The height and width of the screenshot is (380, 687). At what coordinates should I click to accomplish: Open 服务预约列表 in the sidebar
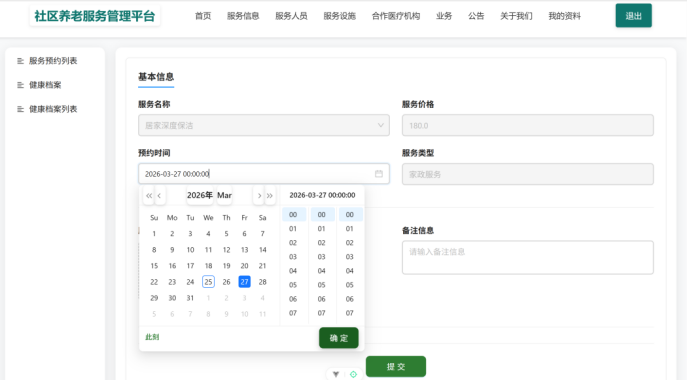click(53, 61)
